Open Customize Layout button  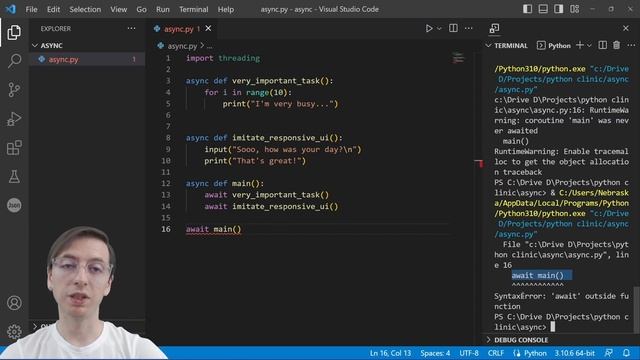(x=574, y=9)
